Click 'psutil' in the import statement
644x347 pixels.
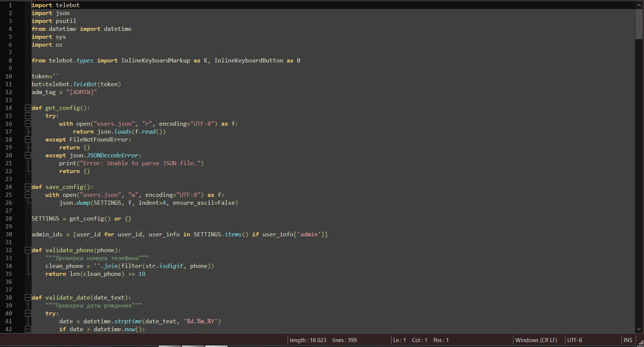point(66,21)
